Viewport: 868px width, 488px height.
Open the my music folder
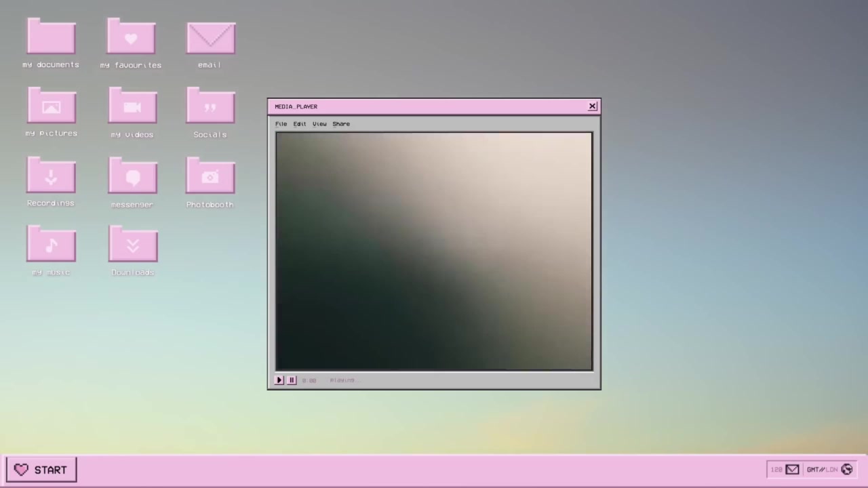click(51, 245)
